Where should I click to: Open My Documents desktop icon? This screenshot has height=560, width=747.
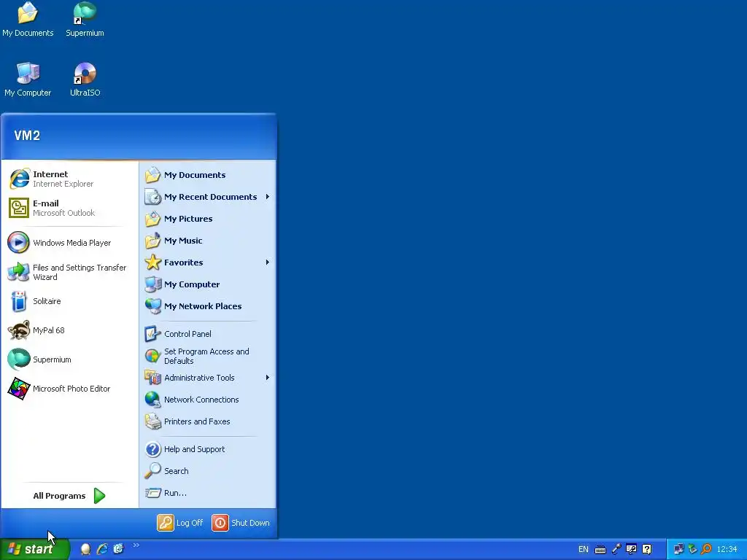tap(28, 20)
